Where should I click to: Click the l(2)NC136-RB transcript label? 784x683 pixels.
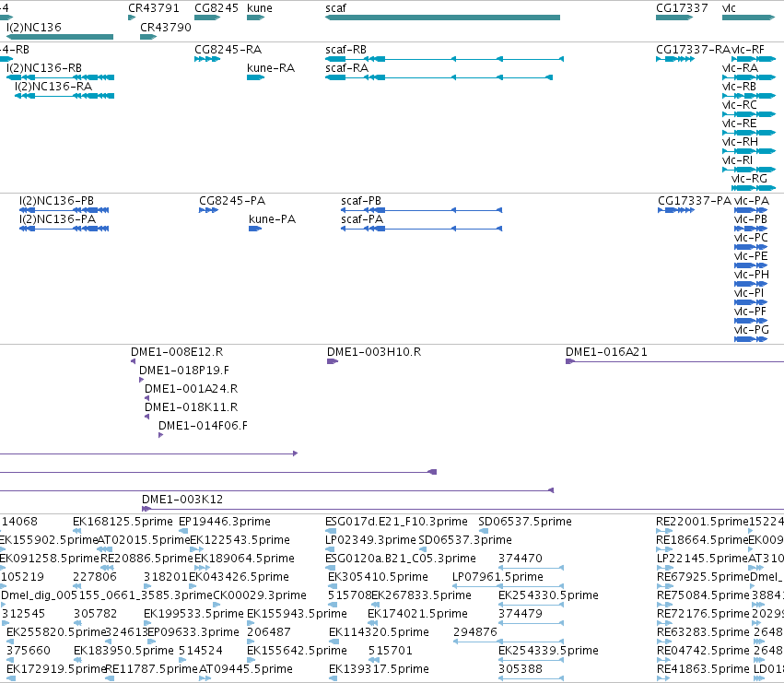click(x=44, y=68)
